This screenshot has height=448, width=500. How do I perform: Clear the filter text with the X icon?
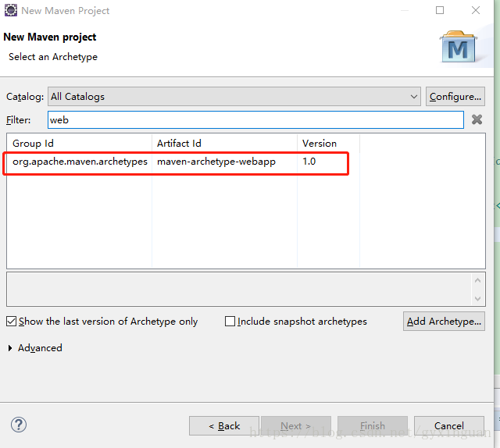(x=477, y=120)
